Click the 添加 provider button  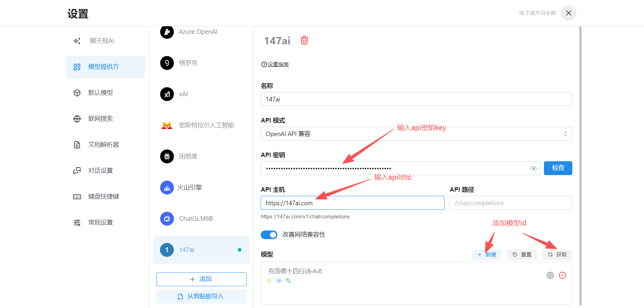(x=202, y=279)
